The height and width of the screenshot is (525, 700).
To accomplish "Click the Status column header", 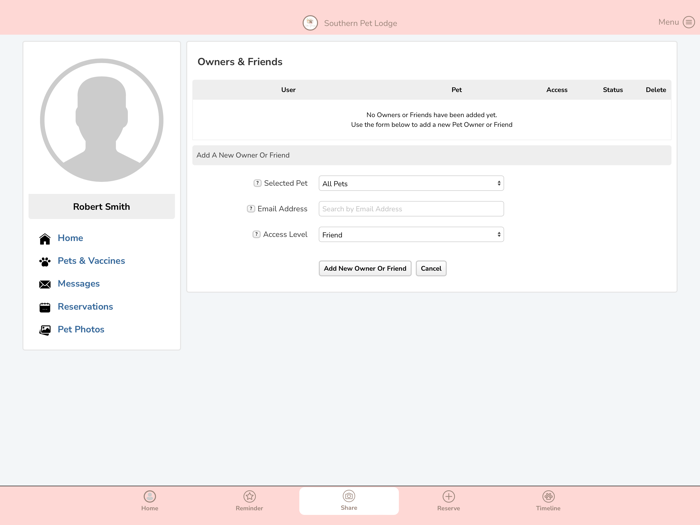I will [612, 90].
